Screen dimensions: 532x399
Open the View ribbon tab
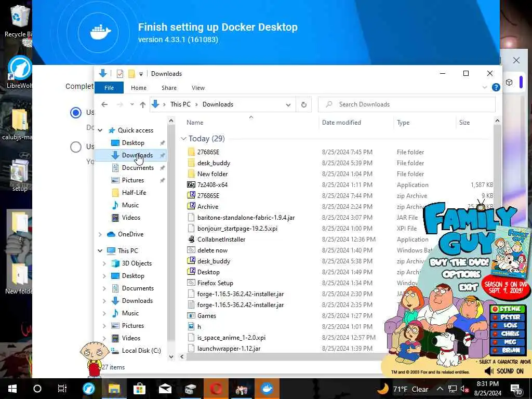pyautogui.click(x=198, y=87)
